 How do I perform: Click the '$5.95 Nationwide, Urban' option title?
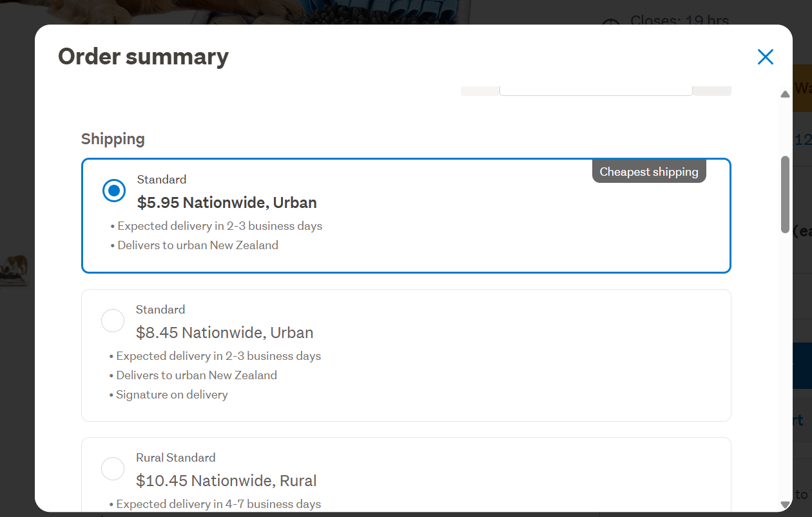227,203
